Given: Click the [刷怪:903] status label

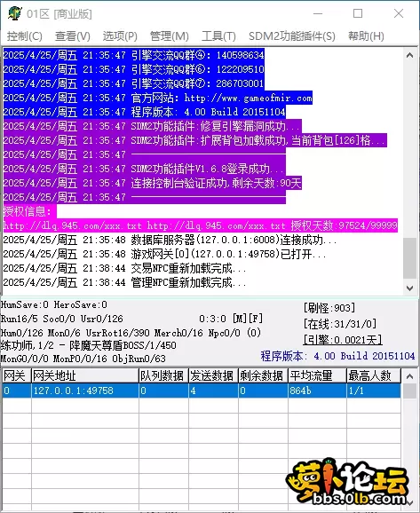Looking at the screenshot, I should pos(329,308).
